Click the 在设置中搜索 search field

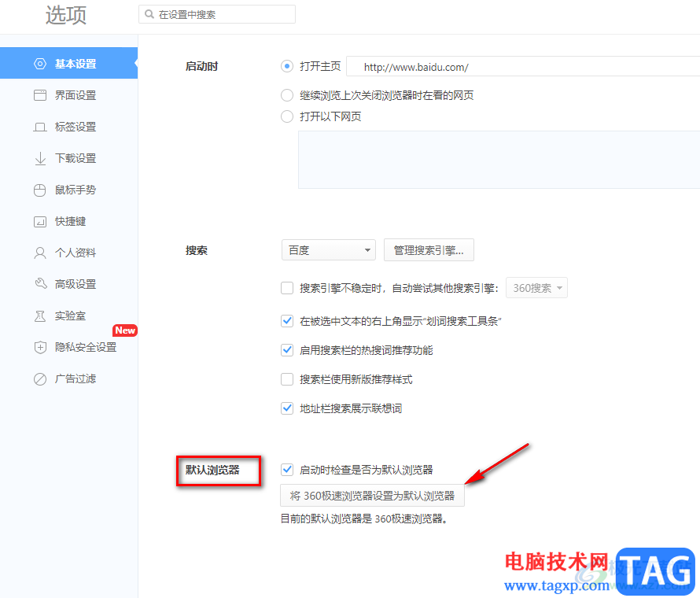pos(217,14)
